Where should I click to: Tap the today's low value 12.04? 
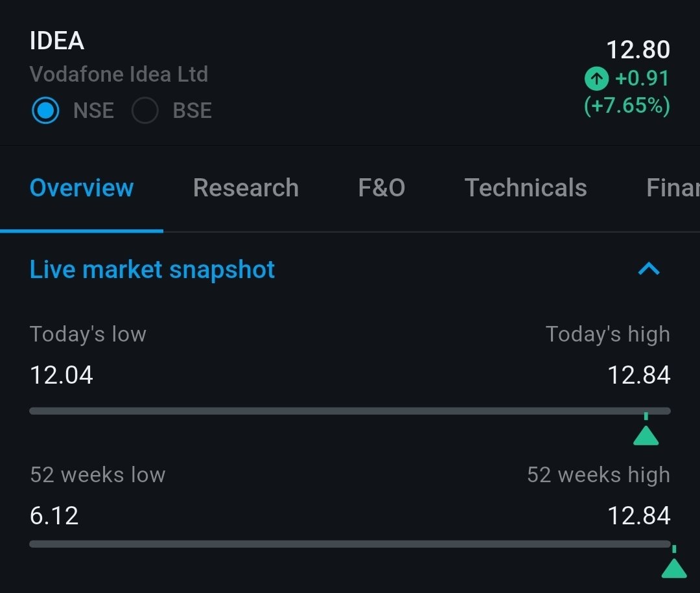tap(61, 375)
